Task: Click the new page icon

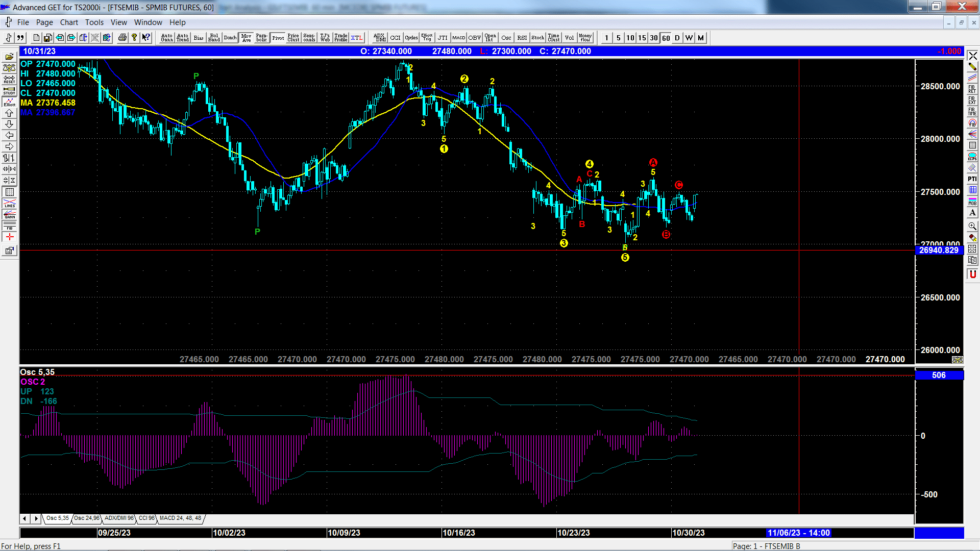Action: pos(36,38)
